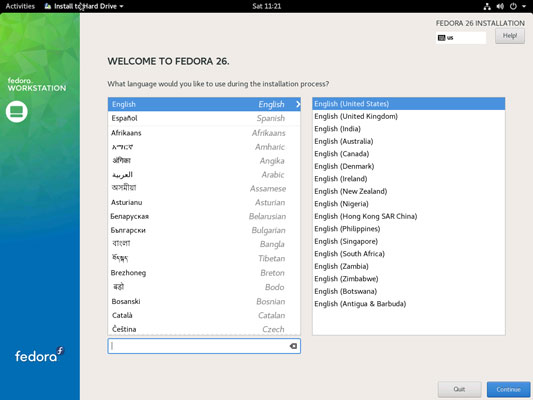Focus the language search input field

point(204,346)
